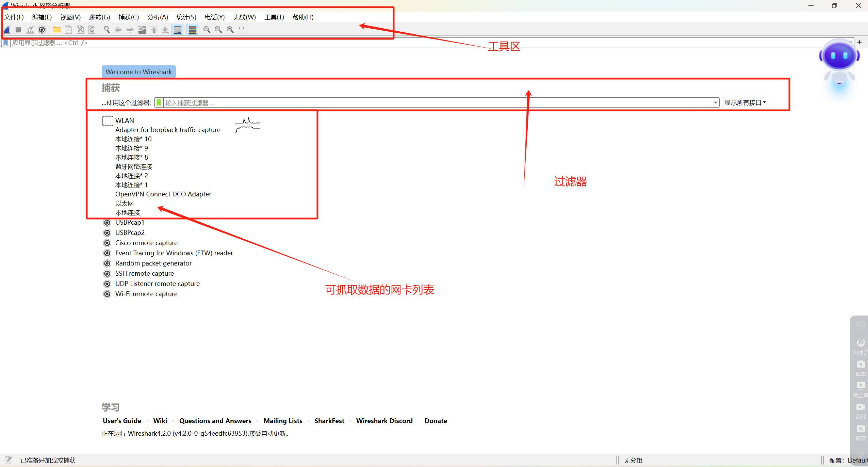Open USBPcap1 settings gear icon
Viewport: 868px width, 467px height.
107,223
